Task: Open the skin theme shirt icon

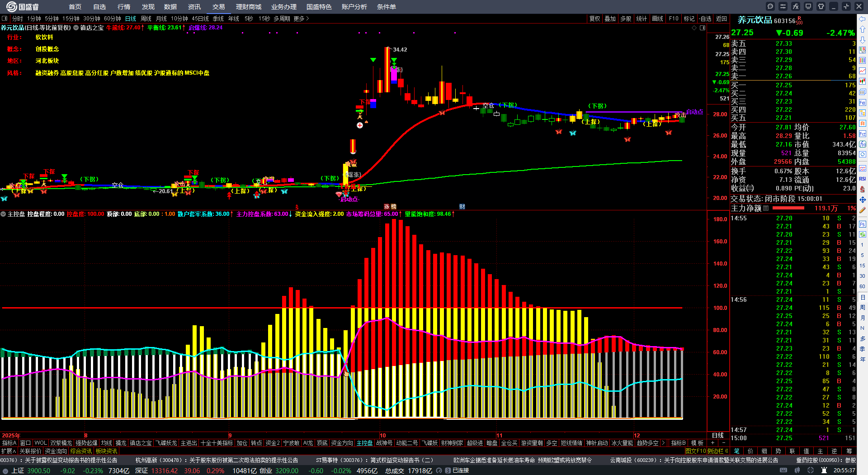Action: tap(821, 6)
